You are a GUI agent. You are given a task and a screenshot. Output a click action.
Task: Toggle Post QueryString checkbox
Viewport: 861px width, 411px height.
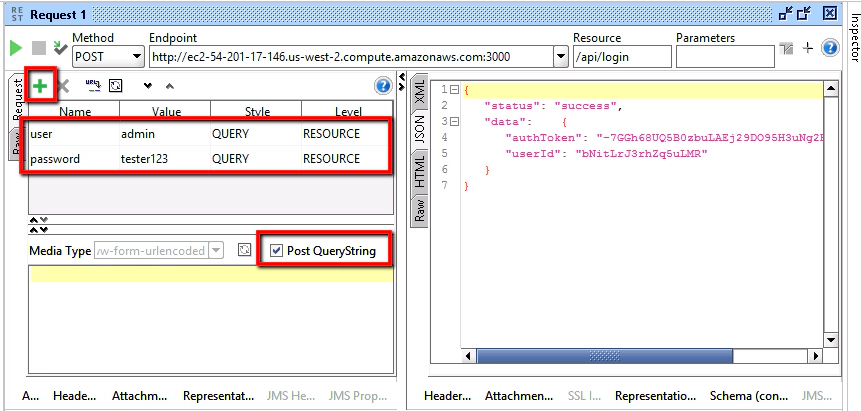click(277, 251)
